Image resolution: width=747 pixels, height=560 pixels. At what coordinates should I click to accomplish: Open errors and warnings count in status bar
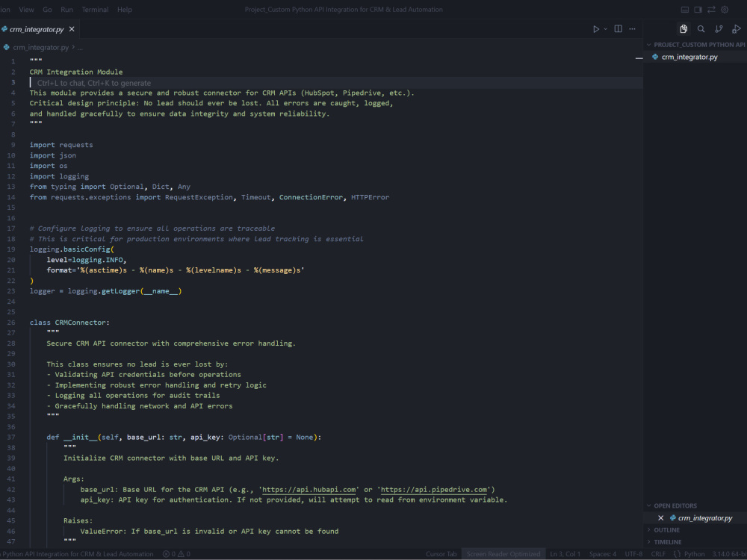176,554
